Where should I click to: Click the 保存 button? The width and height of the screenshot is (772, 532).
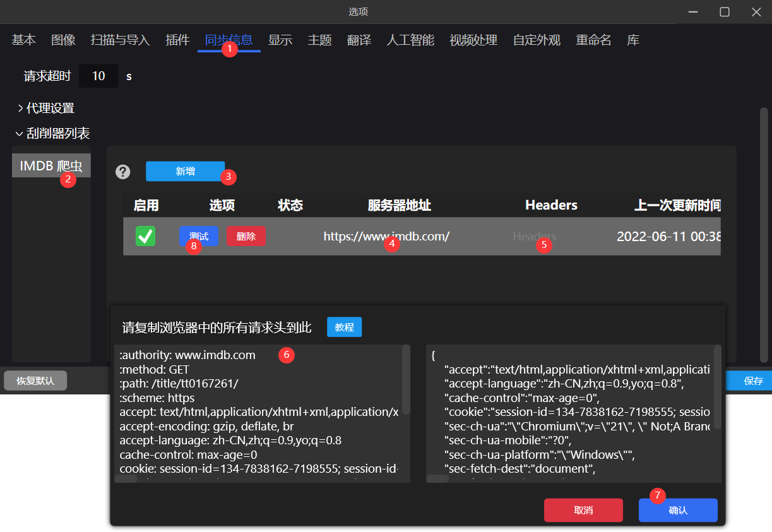753,381
